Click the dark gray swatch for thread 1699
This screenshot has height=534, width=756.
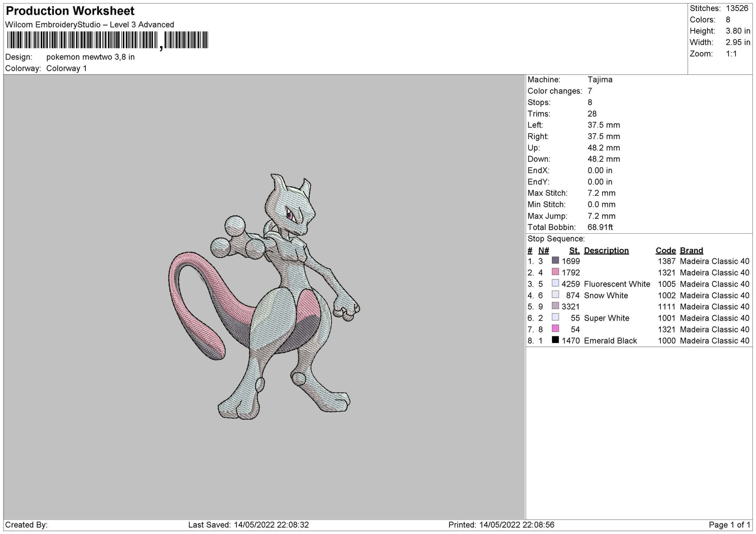coord(556,260)
